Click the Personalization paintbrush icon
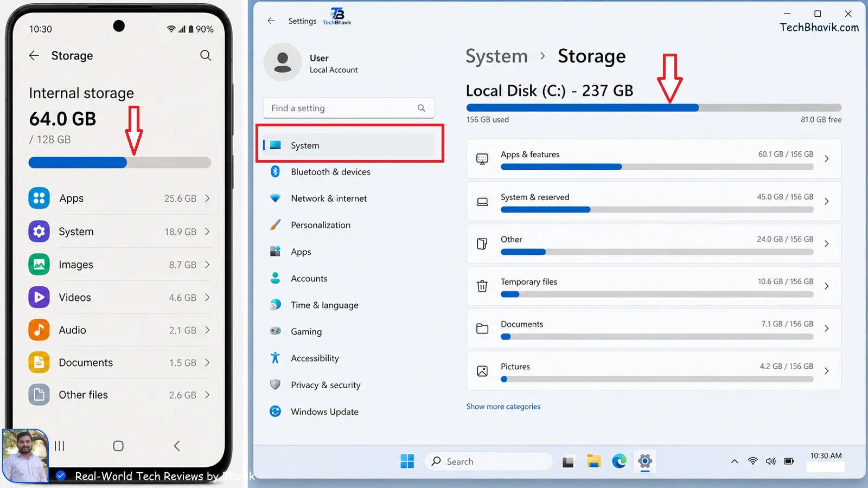The width and height of the screenshot is (868, 488). point(275,224)
